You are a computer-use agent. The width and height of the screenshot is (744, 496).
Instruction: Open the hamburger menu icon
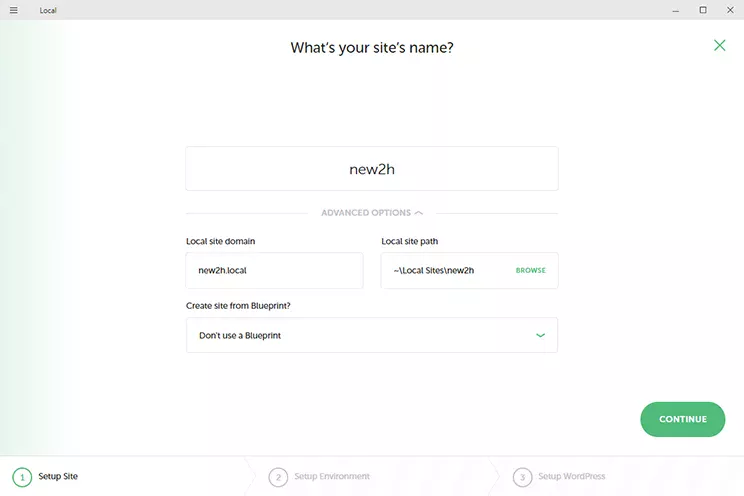coord(13,10)
